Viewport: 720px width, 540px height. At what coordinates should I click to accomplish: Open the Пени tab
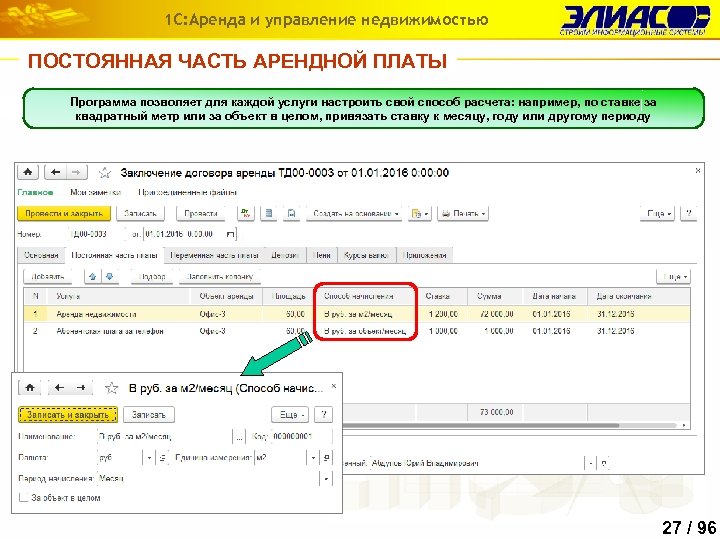tap(322, 255)
